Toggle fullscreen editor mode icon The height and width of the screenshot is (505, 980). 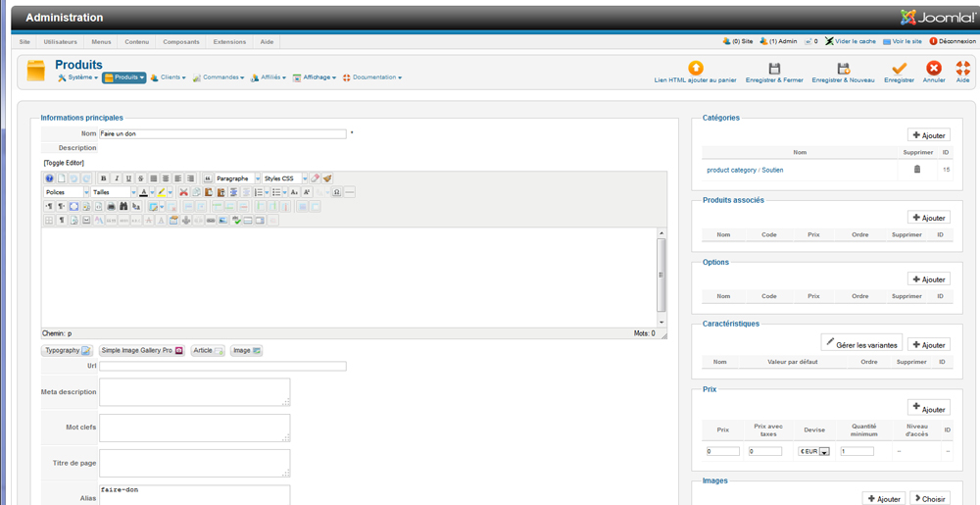pos(73,206)
